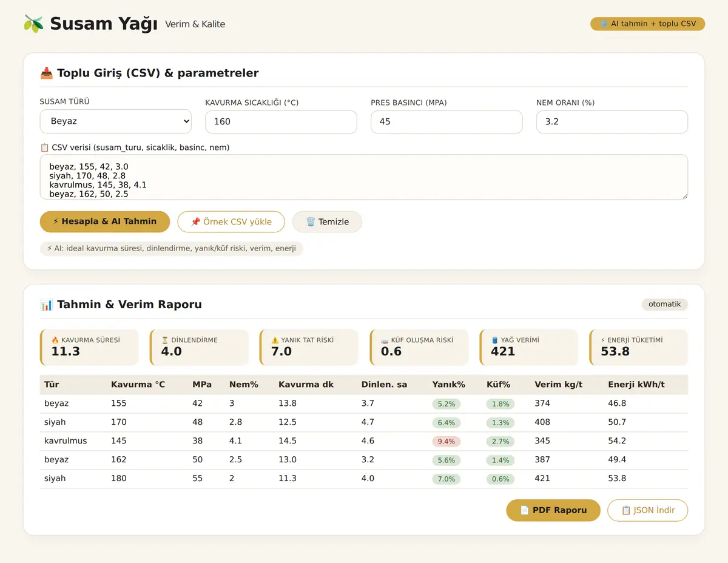728x563 pixels.
Task: Click the Enerji kWh/t column header
Action: tap(636, 385)
